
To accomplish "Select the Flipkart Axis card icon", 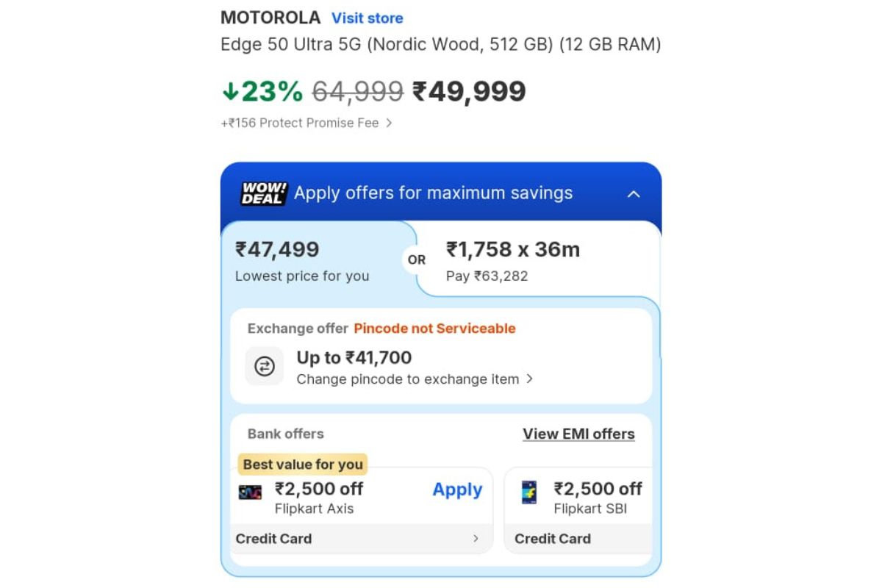I will (250, 490).
